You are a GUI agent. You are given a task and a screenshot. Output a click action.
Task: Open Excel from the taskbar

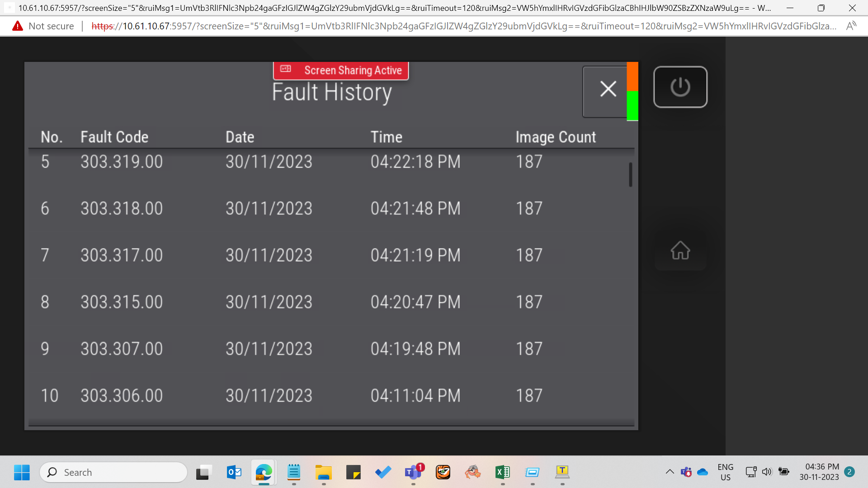point(503,472)
